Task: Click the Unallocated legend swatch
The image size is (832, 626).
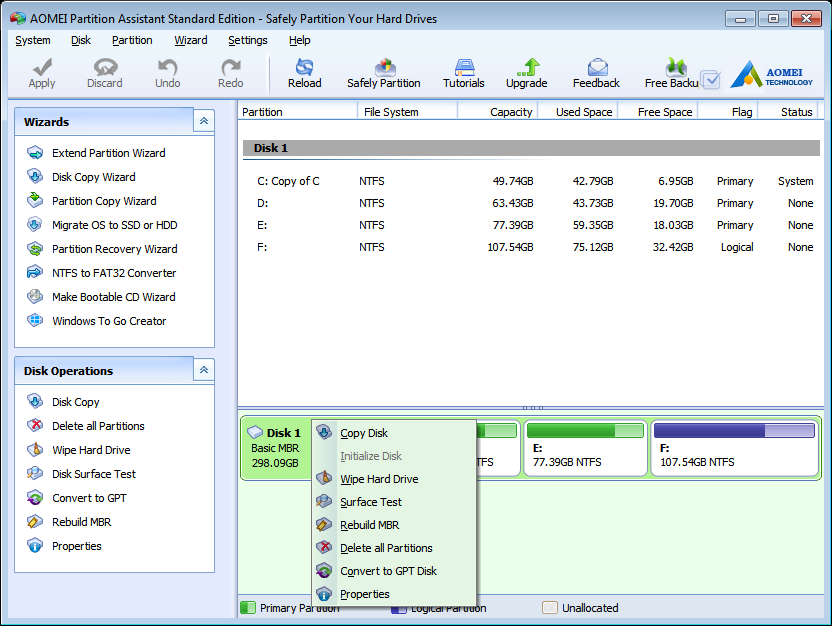Action: [x=550, y=608]
